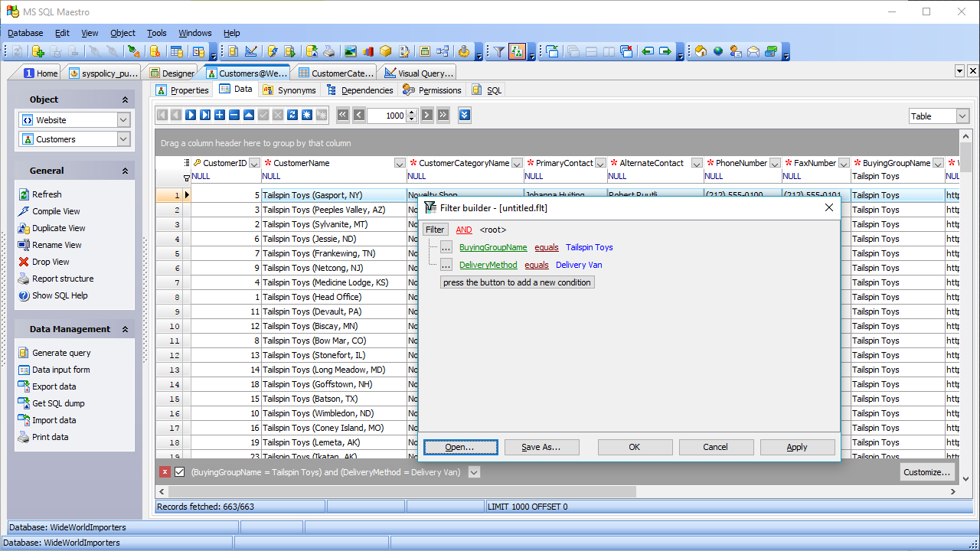Click the Visual Query Builder ruler icon
The width and height of the screenshot is (980, 551).
[x=251, y=51]
